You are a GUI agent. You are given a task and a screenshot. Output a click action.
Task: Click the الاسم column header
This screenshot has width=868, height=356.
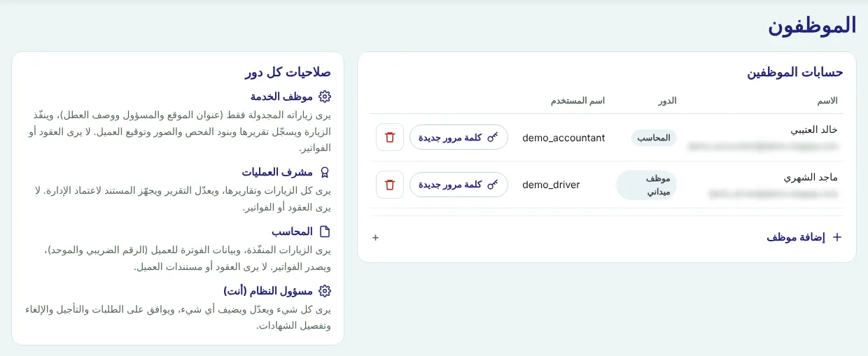tap(827, 101)
